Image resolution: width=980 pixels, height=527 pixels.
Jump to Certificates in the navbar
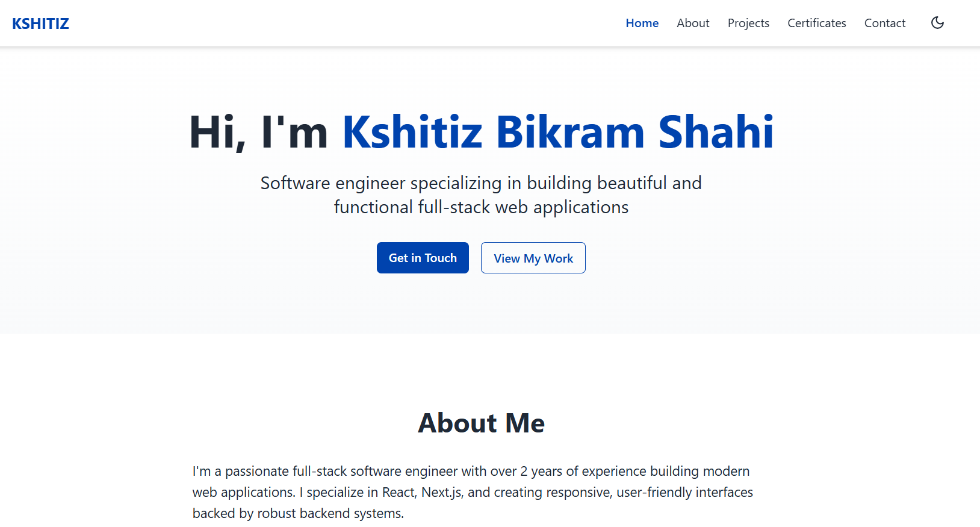coord(816,23)
